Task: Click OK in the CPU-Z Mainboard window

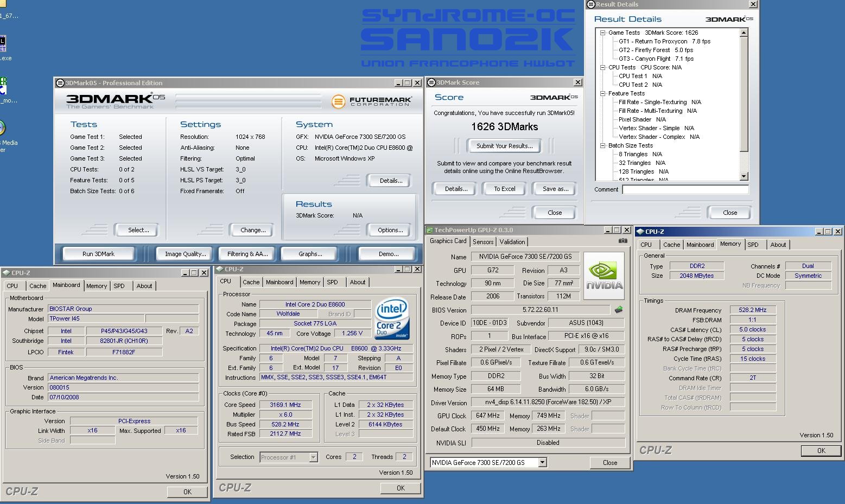Action: 187,492
